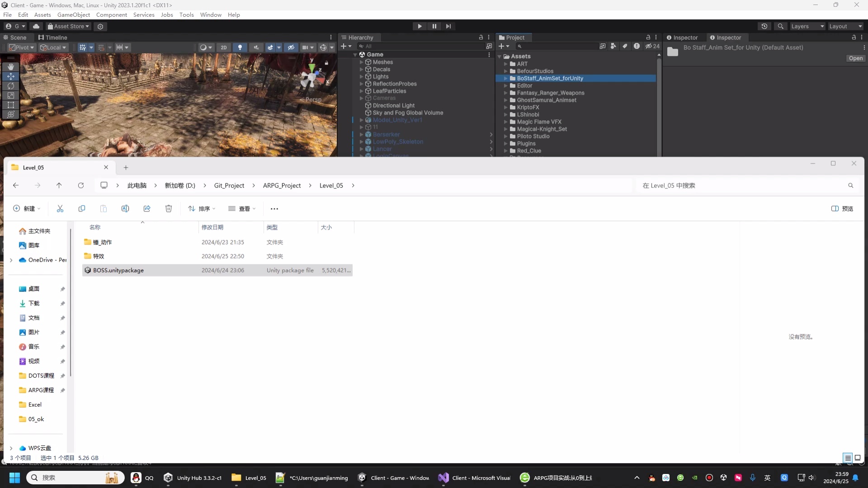Open the Asset Store from the top toolbar
This screenshot has width=868, height=488.
click(68, 26)
